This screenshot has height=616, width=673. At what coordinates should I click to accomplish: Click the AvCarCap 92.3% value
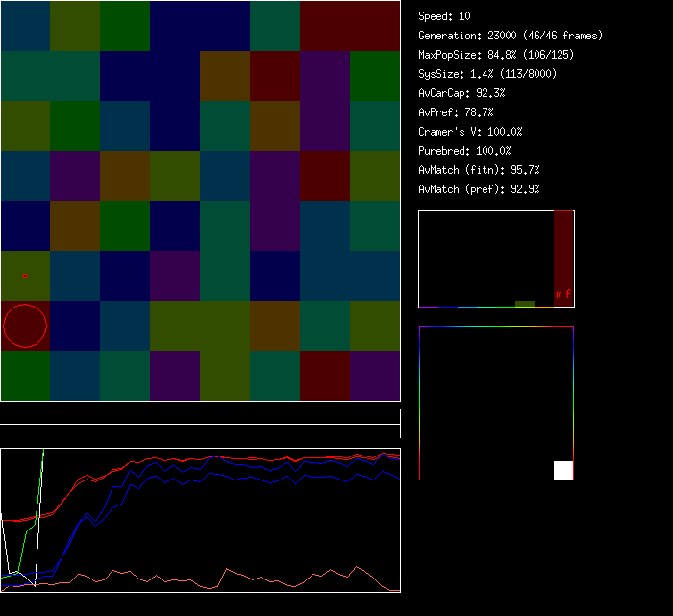pyautogui.click(x=462, y=93)
